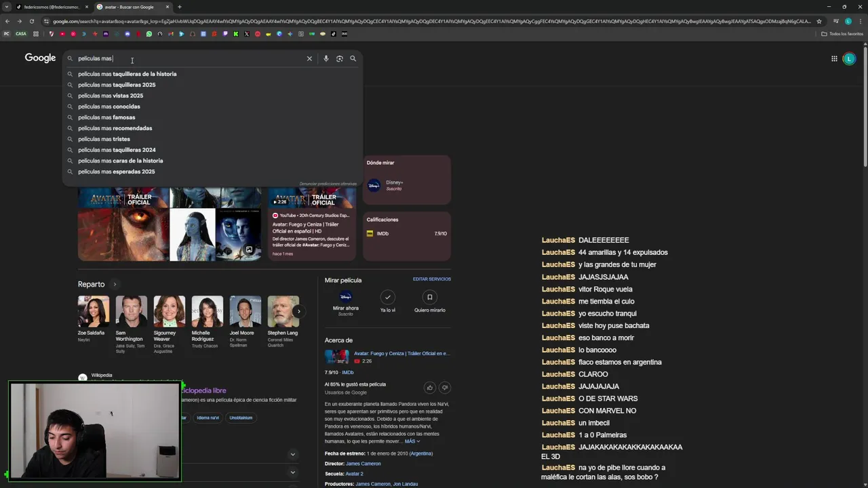The width and height of the screenshot is (868, 488).
Task: Click the site info icon in address bar
Action: [x=46, y=21]
